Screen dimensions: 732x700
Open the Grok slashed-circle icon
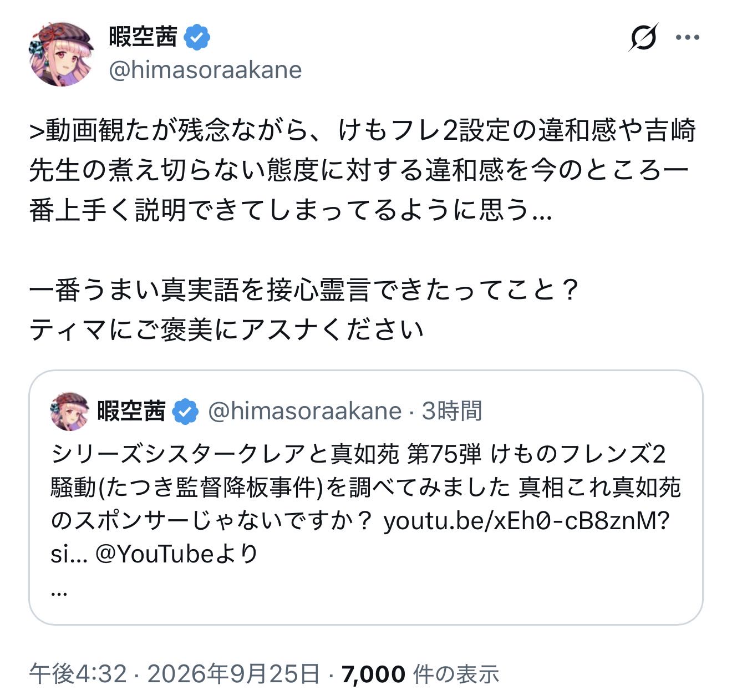pos(643,38)
